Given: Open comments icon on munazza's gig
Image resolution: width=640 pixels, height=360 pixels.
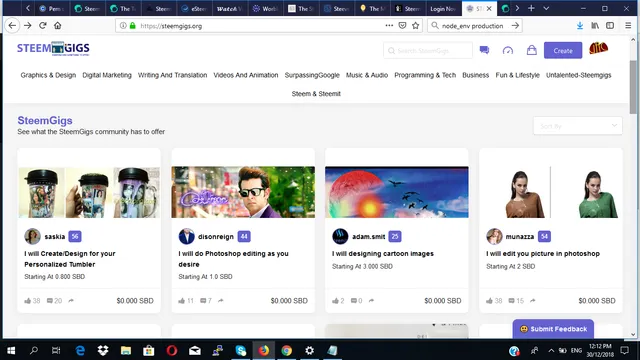Looking at the screenshot, I should 511,301.
